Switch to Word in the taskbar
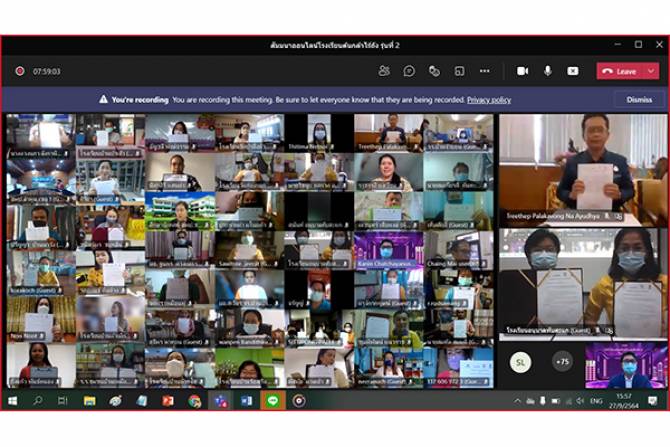This screenshot has height=447, width=670. tap(246, 401)
